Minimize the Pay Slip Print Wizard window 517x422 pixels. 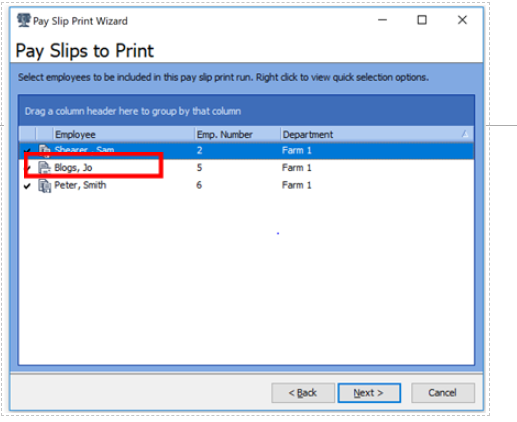click(382, 20)
